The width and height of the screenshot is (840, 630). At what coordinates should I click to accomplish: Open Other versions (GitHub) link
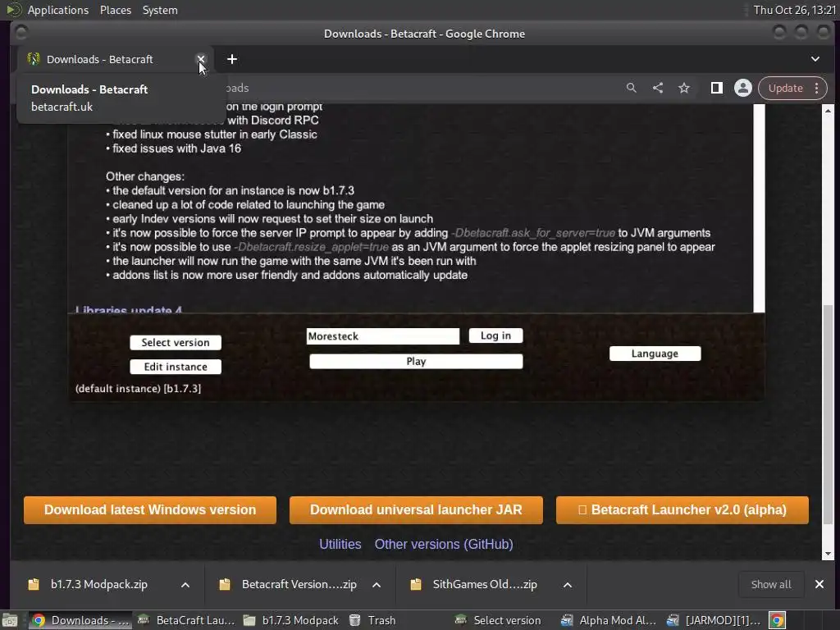pyautogui.click(x=444, y=545)
